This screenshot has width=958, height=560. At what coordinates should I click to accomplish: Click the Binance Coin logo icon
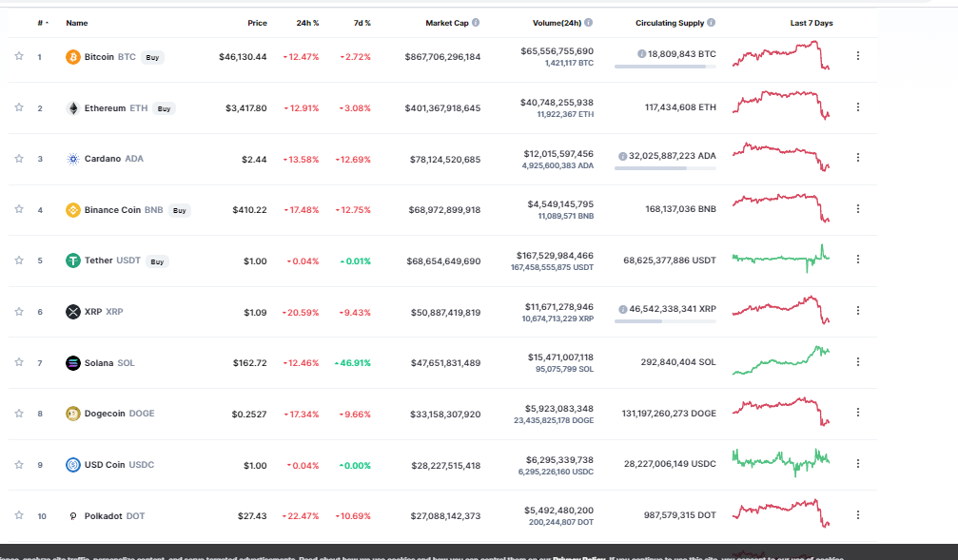pos(72,210)
